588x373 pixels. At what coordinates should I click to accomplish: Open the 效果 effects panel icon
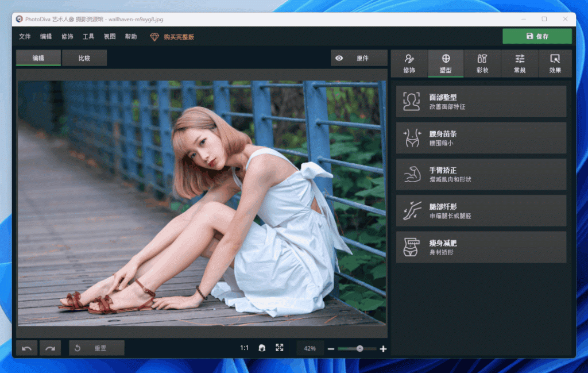tap(555, 63)
